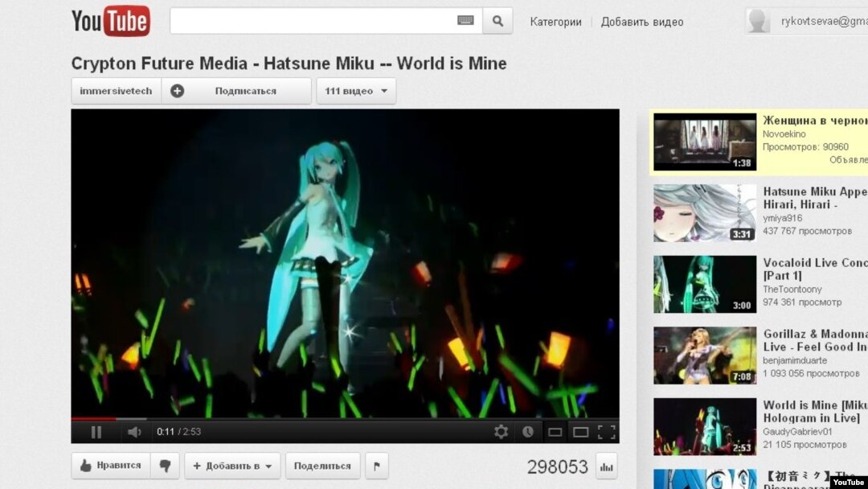Image resolution: width=868 pixels, height=489 pixels.
Task: Open the on-screen keyboard icon in search
Action: (x=465, y=20)
